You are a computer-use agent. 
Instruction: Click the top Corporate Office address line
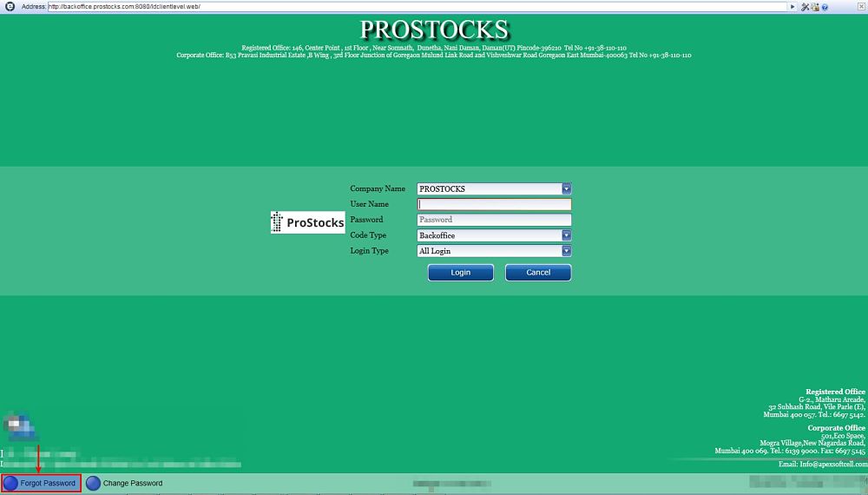click(x=434, y=56)
